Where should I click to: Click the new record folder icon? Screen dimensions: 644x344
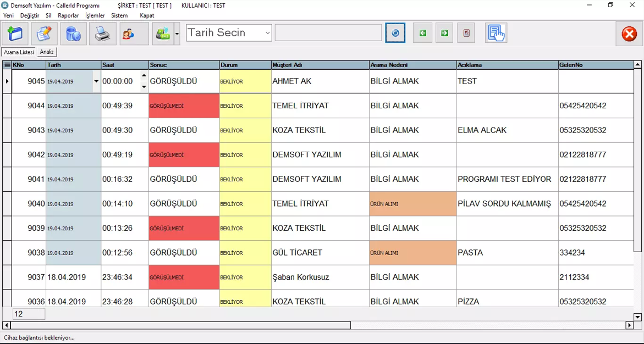pos(15,34)
